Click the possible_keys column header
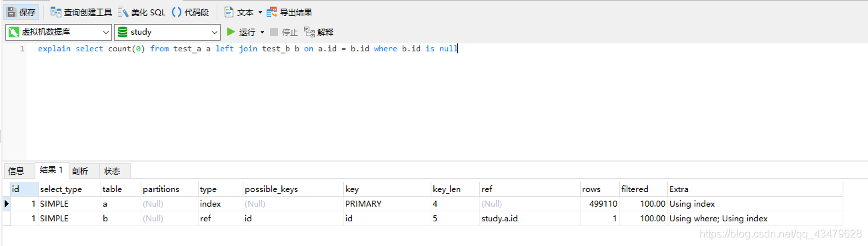 click(293, 189)
